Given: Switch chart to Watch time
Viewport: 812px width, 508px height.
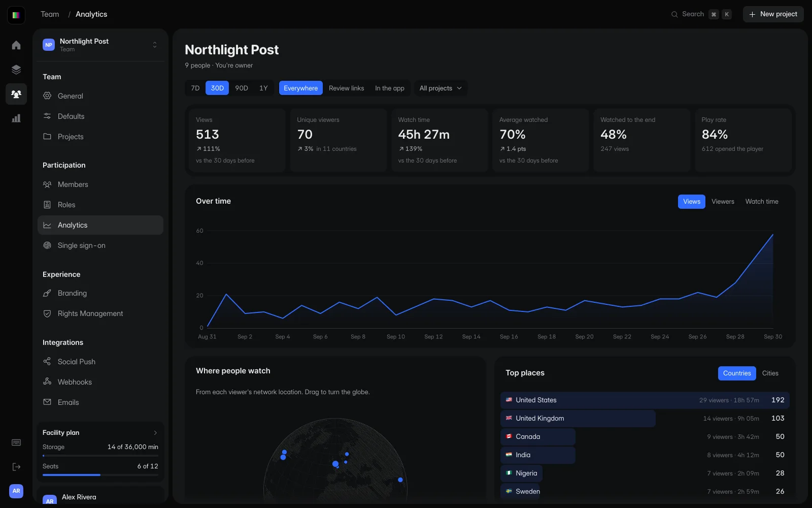Looking at the screenshot, I should (x=762, y=202).
